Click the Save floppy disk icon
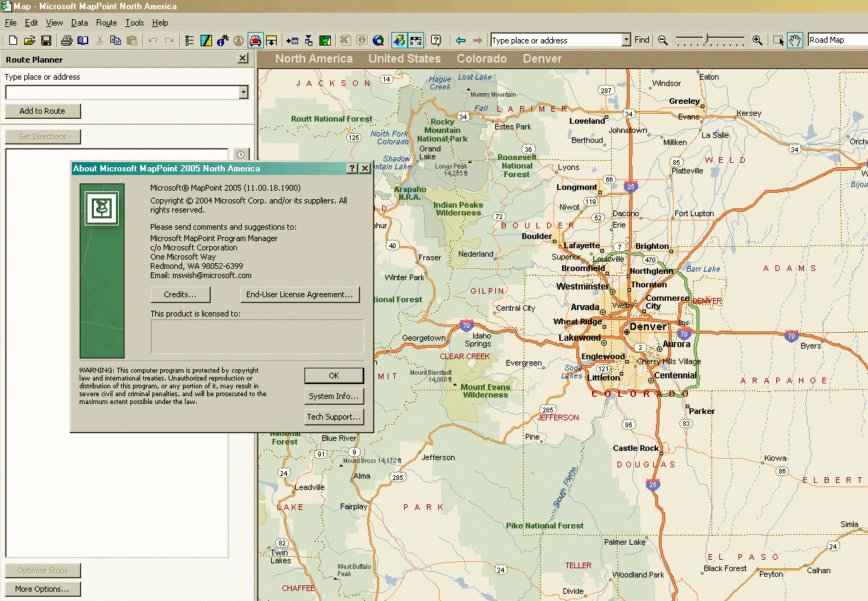This screenshot has width=868, height=601. [x=46, y=41]
